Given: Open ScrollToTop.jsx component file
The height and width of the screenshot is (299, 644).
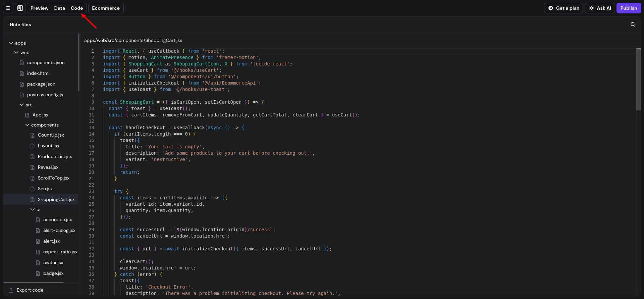Looking at the screenshot, I should (x=53, y=178).
